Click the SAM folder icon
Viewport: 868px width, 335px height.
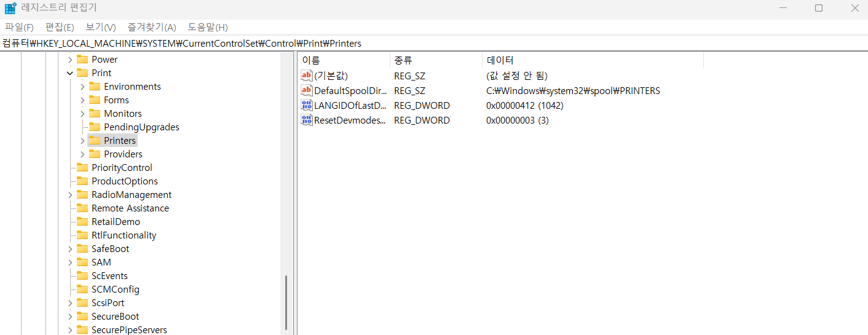pyautogui.click(x=82, y=262)
